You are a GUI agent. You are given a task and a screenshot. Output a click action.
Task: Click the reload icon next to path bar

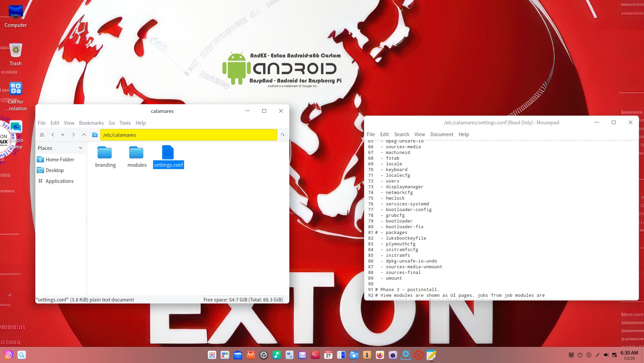pos(283,135)
